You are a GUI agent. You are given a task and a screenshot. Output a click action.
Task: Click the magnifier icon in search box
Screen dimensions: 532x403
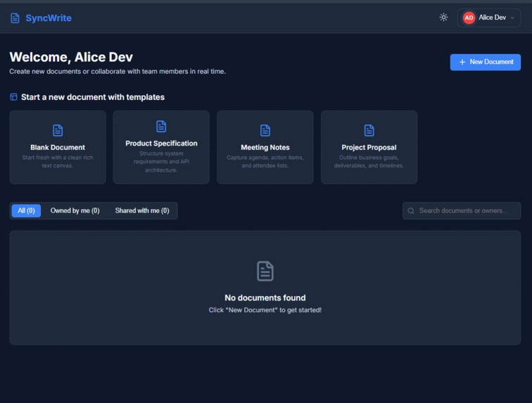point(411,211)
